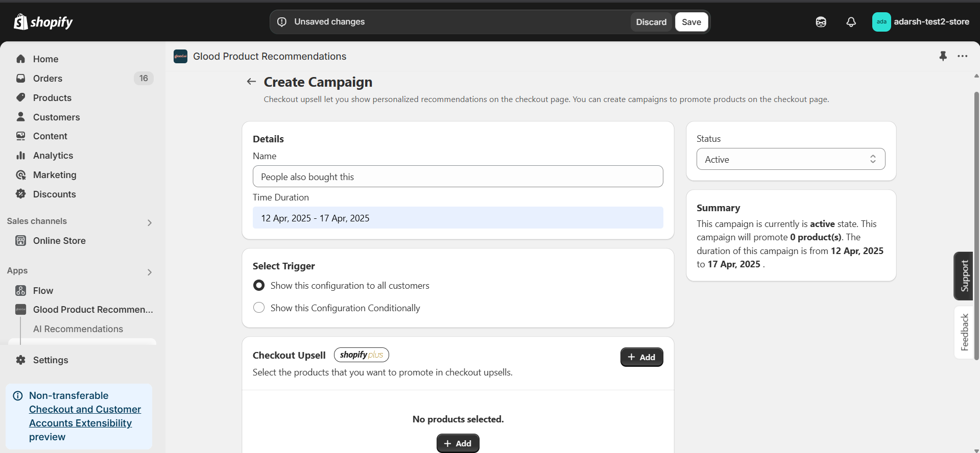Click the campaign Name input field

[458, 177]
